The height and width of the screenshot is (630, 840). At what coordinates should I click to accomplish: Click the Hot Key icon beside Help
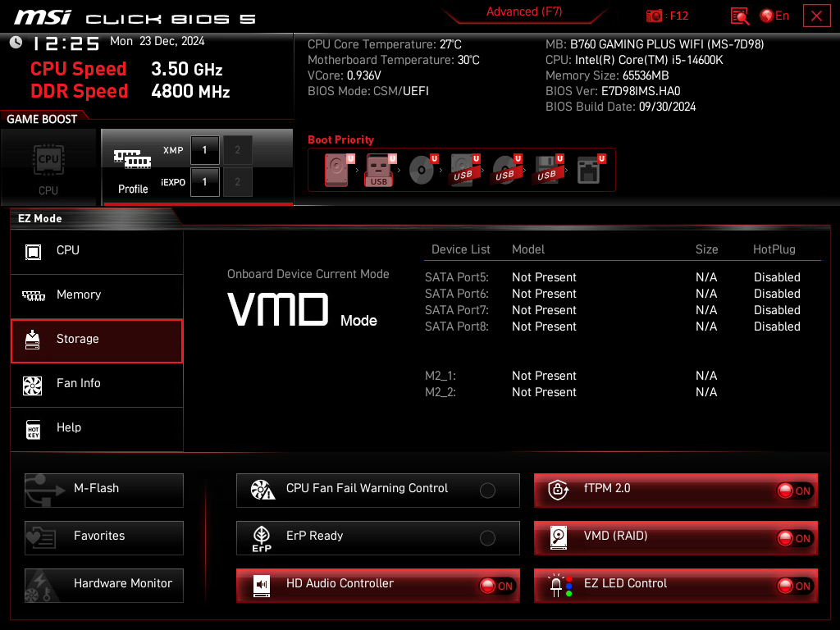point(33,430)
